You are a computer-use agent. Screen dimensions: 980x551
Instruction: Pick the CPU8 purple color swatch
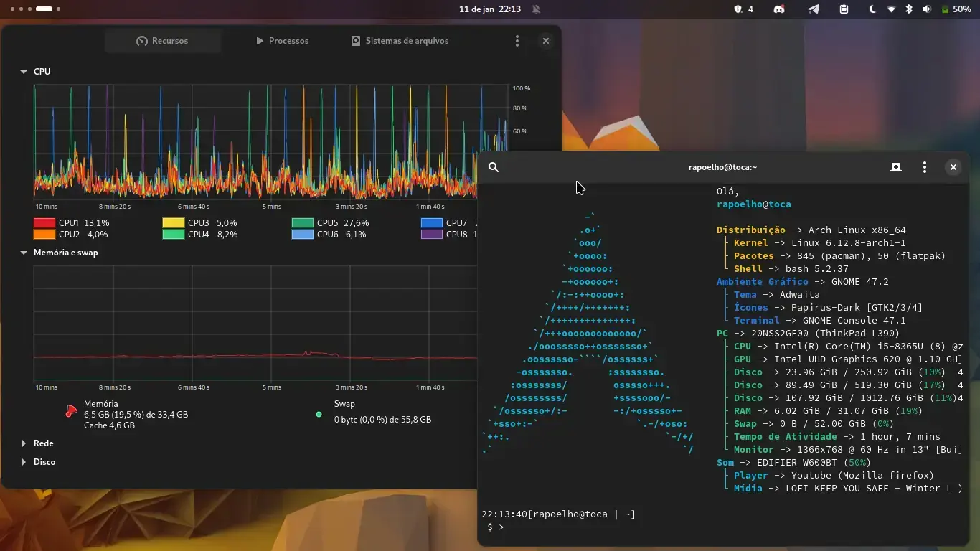(x=432, y=235)
